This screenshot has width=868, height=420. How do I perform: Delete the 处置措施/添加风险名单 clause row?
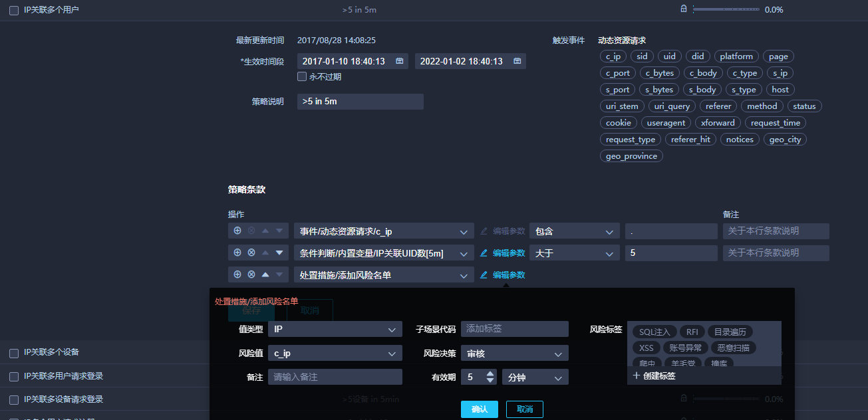251,274
